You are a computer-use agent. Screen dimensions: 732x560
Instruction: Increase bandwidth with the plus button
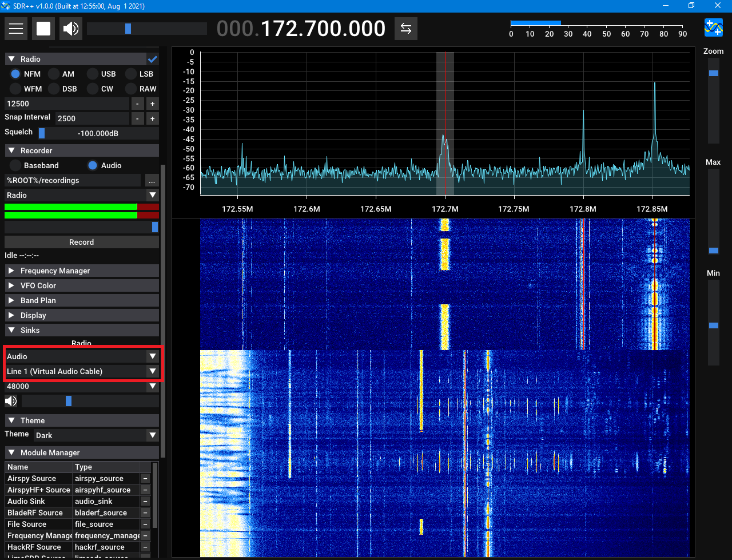[x=153, y=104]
